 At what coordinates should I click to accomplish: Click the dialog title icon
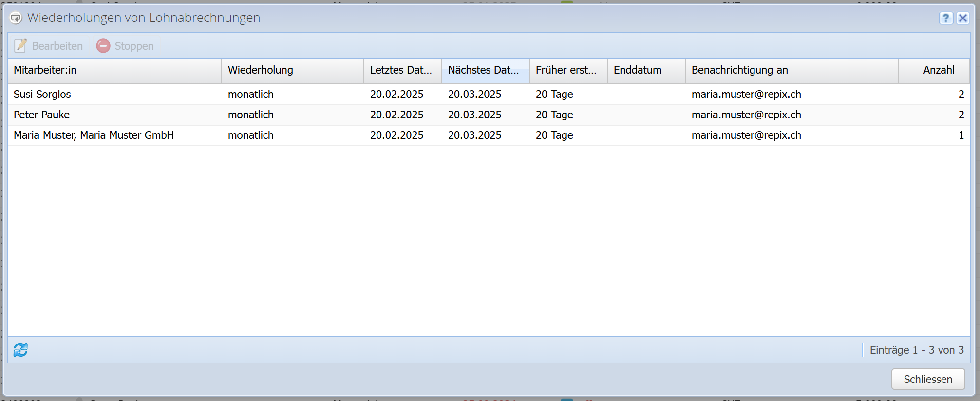[x=16, y=18]
